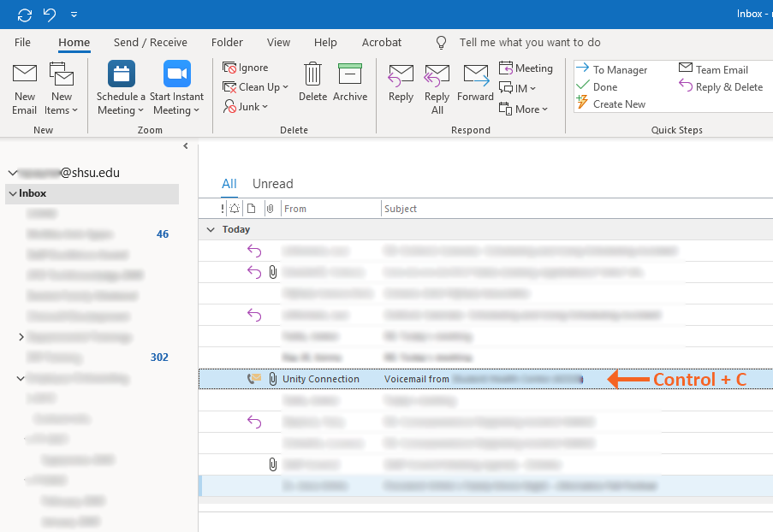Collapse the folder pane with the chevron arrow
The height and width of the screenshot is (532, 773).
[185, 145]
